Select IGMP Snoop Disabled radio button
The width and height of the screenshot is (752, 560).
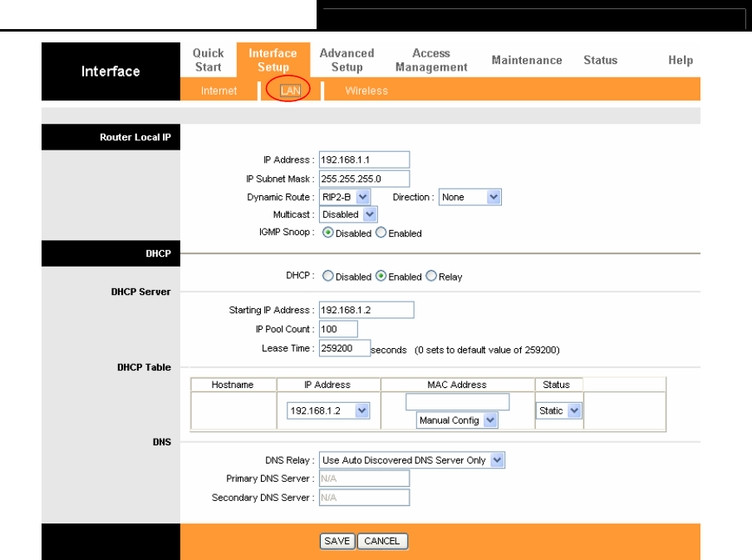coord(328,233)
